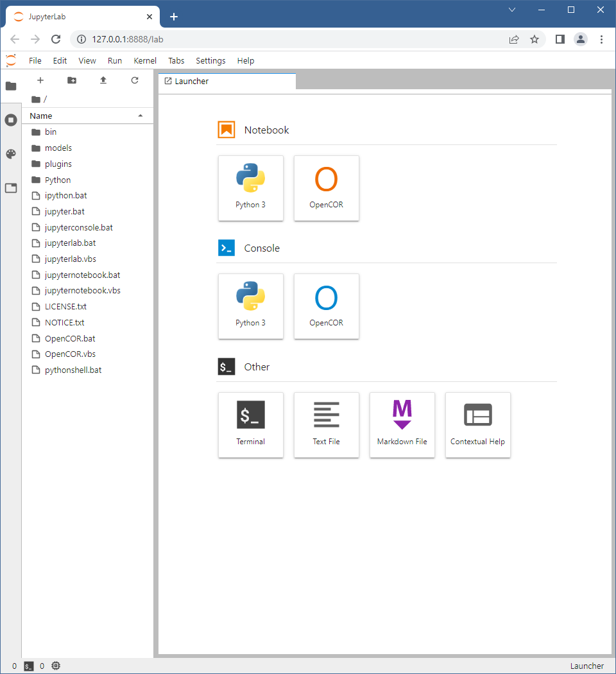Select the LICENSE.txt file
This screenshot has width=616, height=674.
65,307
